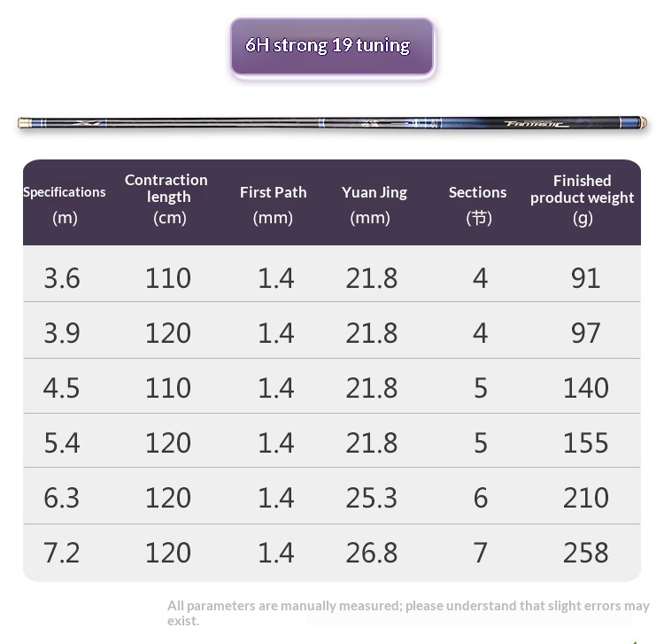Click the 5.4 specification cell

point(62,443)
